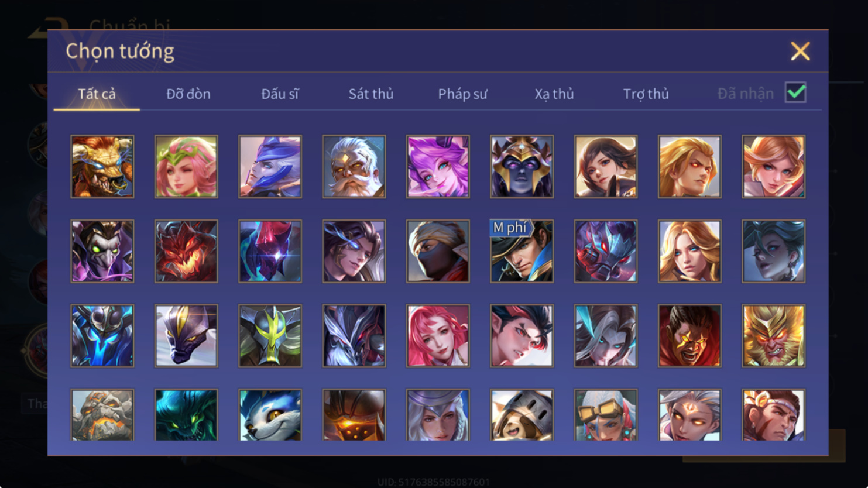Viewport: 868px width, 488px height.
Task: Close the Chọn tướng dialog
Action: point(800,51)
